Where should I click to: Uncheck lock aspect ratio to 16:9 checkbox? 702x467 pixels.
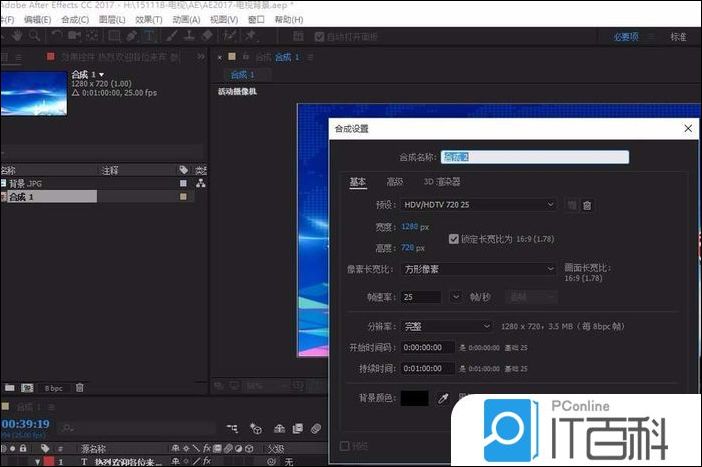pyautogui.click(x=454, y=239)
